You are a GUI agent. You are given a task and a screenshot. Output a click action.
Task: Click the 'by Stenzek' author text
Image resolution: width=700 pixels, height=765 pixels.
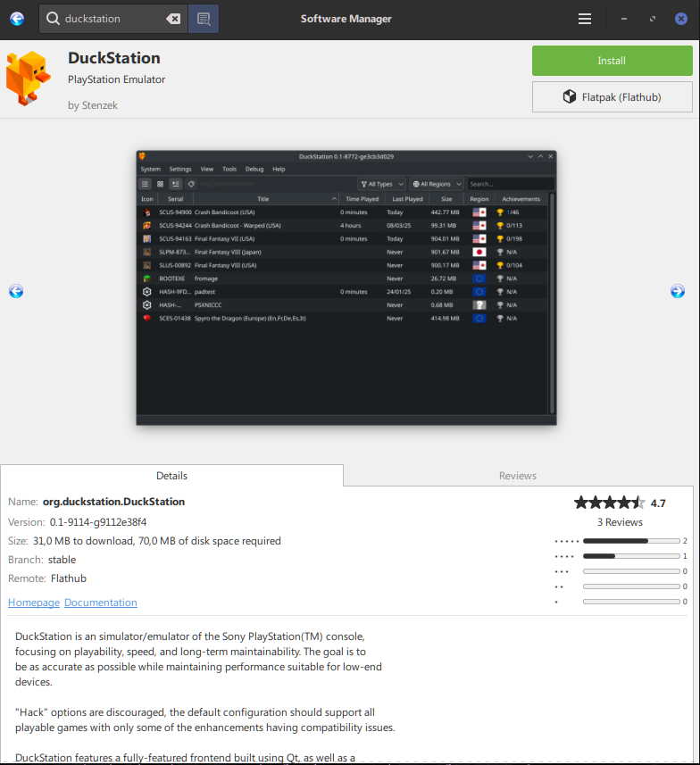pos(93,105)
